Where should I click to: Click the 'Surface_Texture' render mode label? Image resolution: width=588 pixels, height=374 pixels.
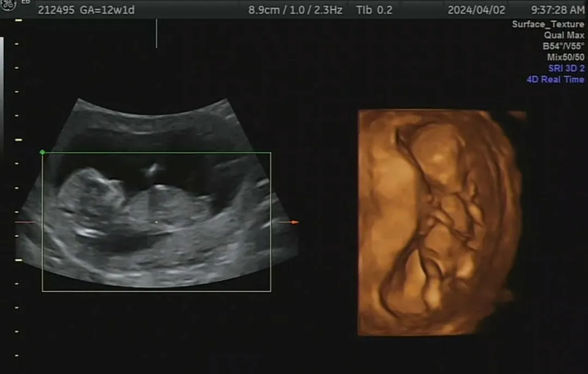[x=548, y=25]
